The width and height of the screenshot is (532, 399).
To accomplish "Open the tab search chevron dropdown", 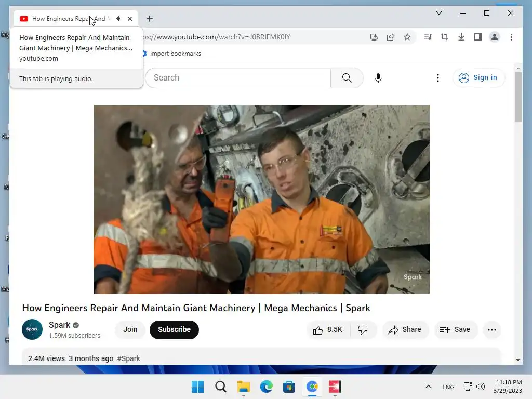I will tap(438, 13).
